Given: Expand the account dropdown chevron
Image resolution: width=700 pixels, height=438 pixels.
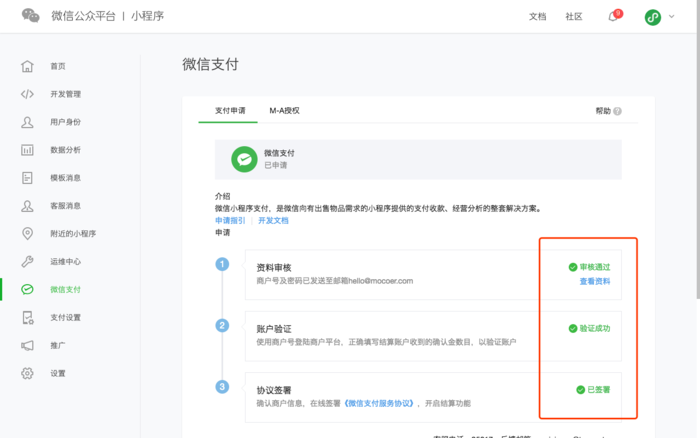Looking at the screenshot, I should pyautogui.click(x=671, y=17).
